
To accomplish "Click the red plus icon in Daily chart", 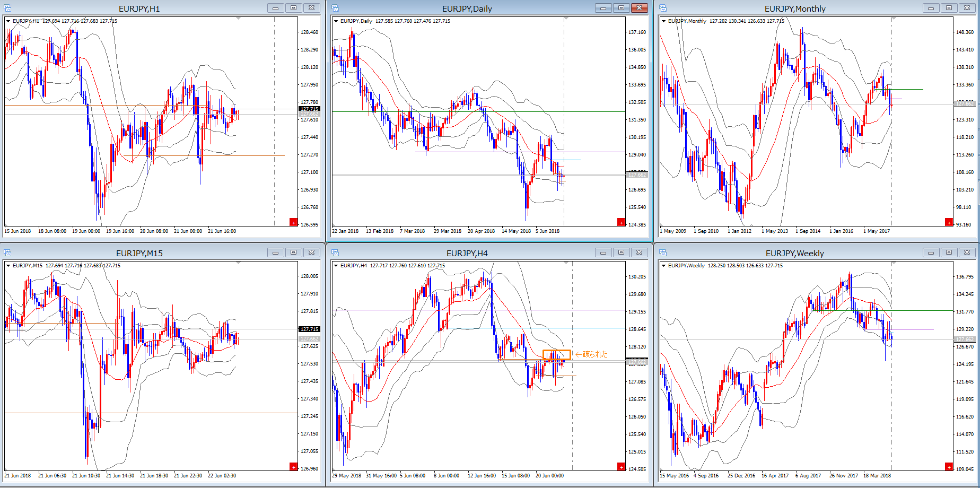I will (x=621, y=222).
